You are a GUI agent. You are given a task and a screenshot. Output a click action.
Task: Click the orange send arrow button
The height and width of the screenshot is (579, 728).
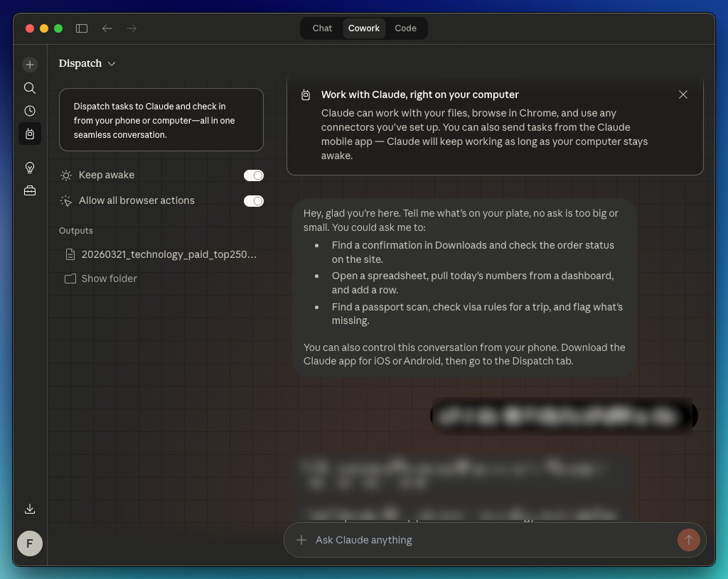pos(688,540)
